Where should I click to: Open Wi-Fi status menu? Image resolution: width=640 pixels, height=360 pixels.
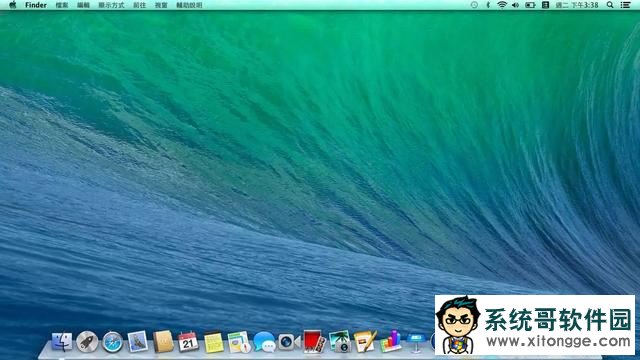click(x=502, y=5)
